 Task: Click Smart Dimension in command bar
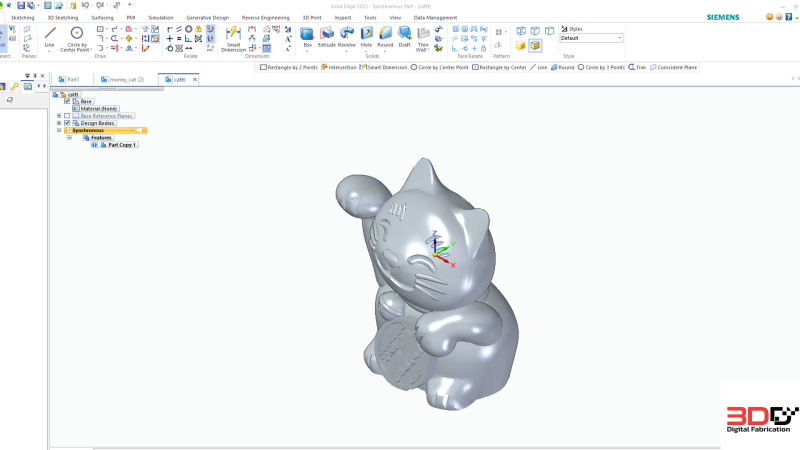click(x=383, y=67)
